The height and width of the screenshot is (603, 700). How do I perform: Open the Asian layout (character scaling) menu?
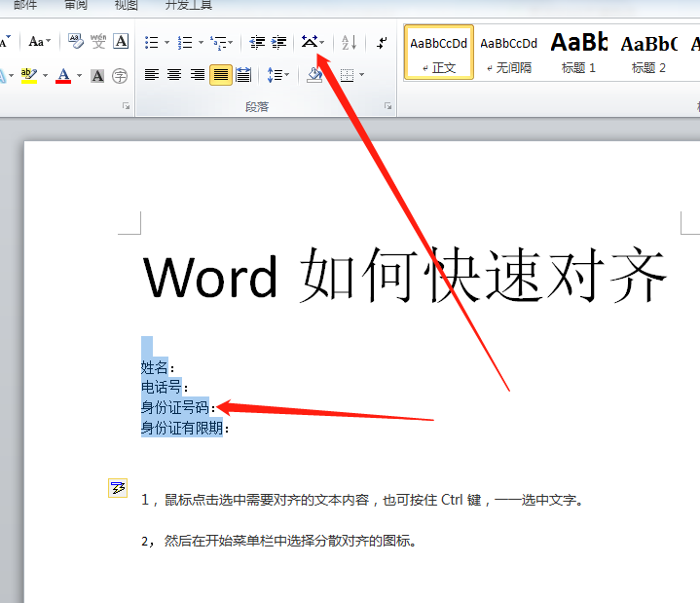click(313, 42)
